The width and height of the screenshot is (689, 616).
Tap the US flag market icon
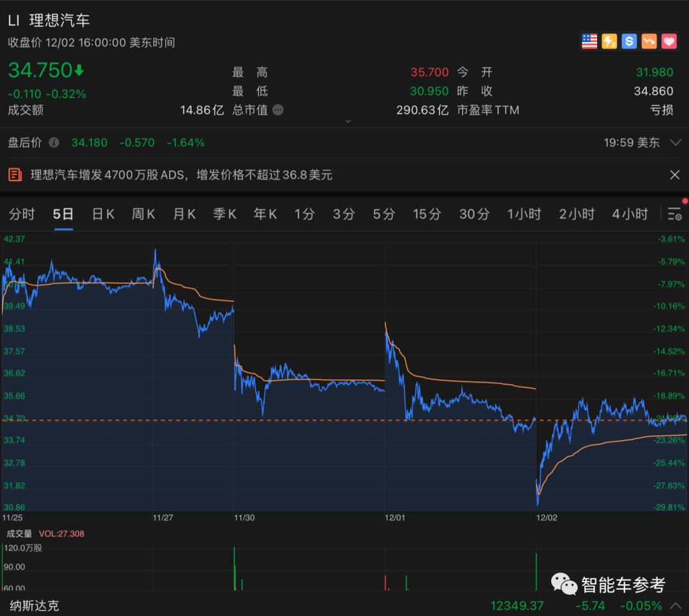pos(589,41)
